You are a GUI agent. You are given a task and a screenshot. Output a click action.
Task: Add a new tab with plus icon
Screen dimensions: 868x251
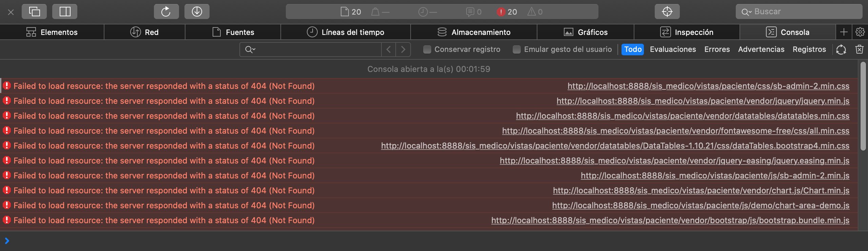click(x=844, y=32)
